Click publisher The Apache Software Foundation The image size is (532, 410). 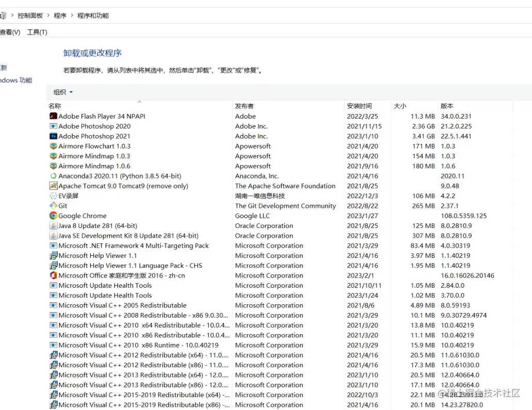[x=285, y=186]
